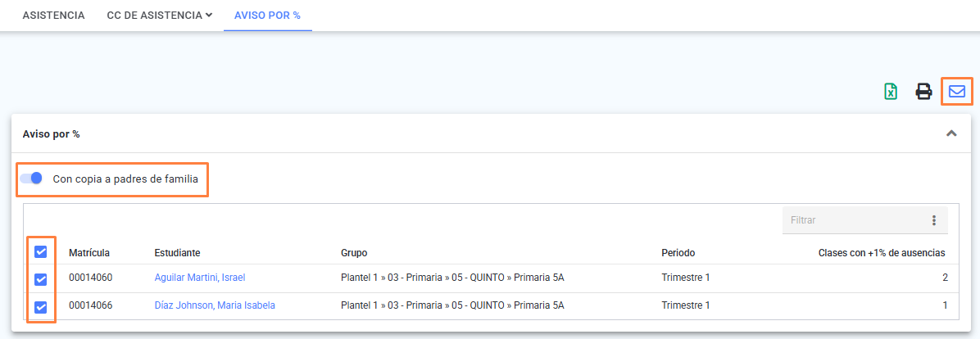Uncheck Aguilar Martini, Israel row checkbox
This screenshot has height=339, width=980.
click(41, 279)
